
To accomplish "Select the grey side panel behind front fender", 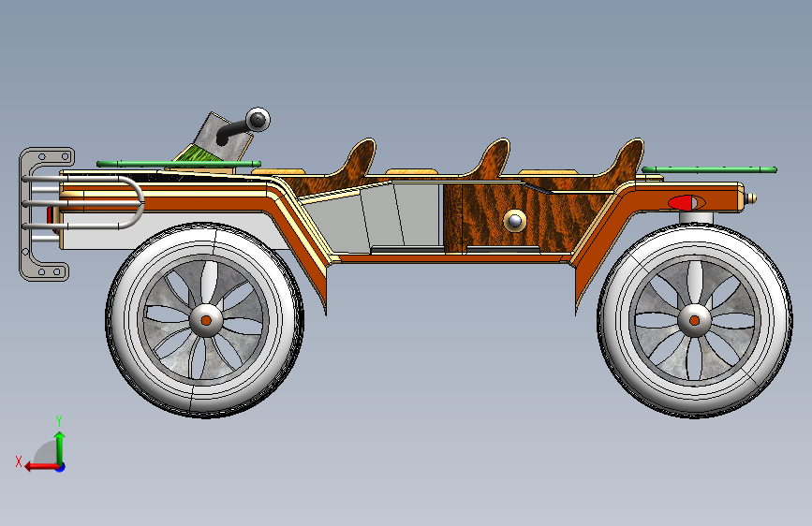I will coord(371,218).
